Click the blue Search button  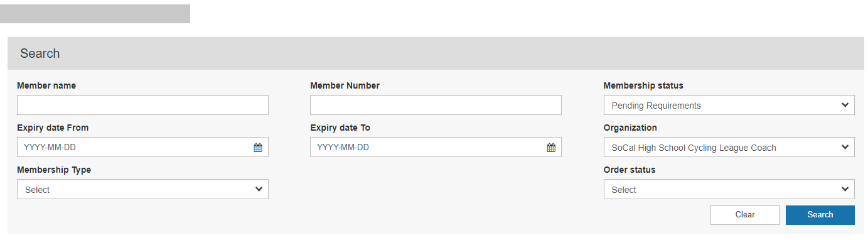click(820, 215)
